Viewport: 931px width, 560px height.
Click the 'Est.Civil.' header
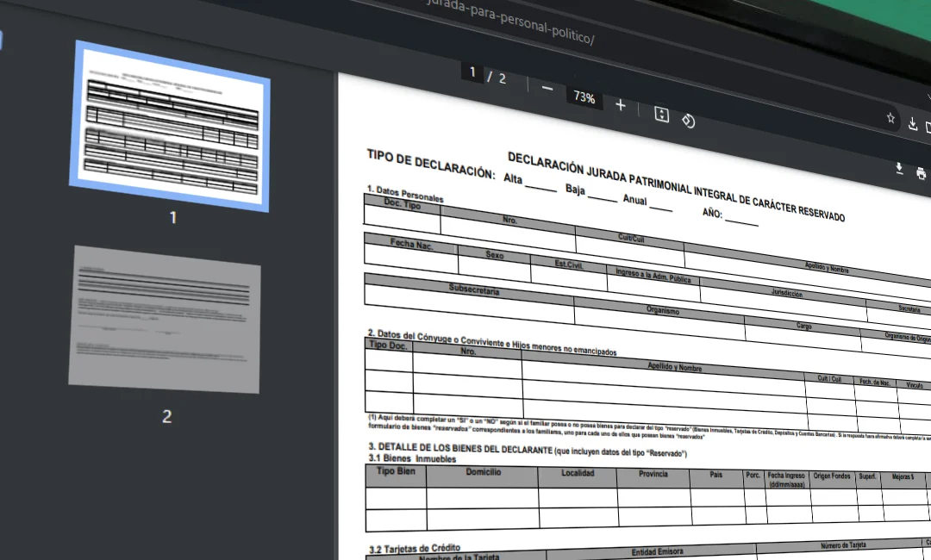tap(569, 264)
